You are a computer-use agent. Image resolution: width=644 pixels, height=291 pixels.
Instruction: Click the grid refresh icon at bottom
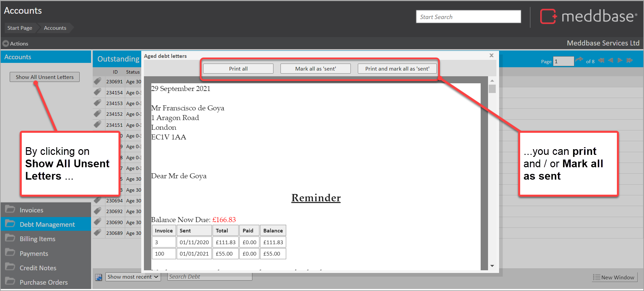tap(98, 277)
